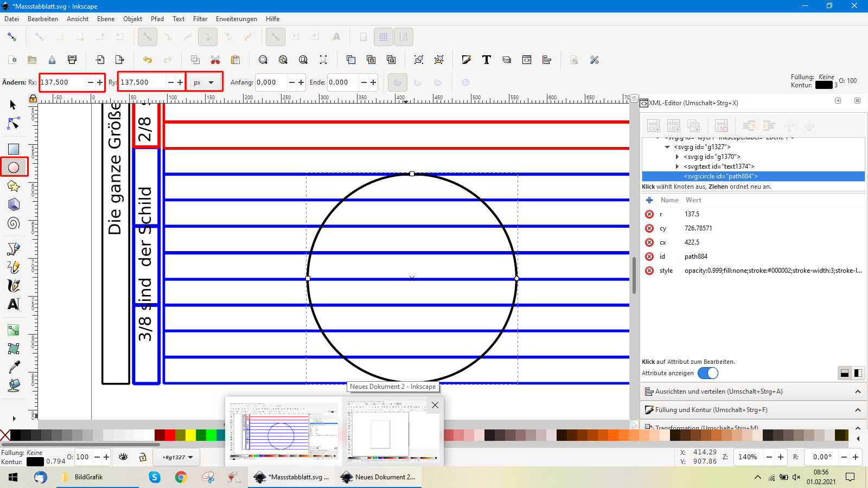Click the red color swatch in palette
This screenshot has width=868, height=488.
170,435
